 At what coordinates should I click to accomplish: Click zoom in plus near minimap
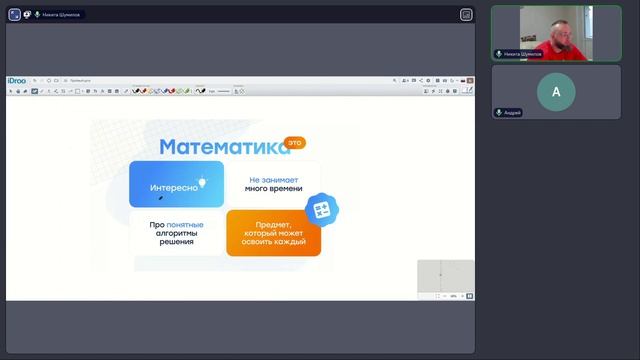(462, 296)
